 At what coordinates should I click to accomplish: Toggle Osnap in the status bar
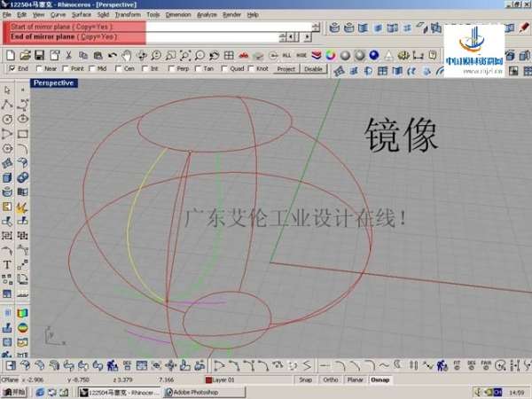tap(380, 379)
